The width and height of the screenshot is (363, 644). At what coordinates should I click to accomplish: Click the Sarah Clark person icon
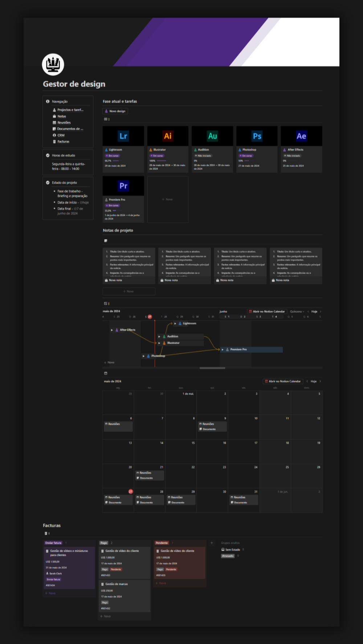pos(47,573)
